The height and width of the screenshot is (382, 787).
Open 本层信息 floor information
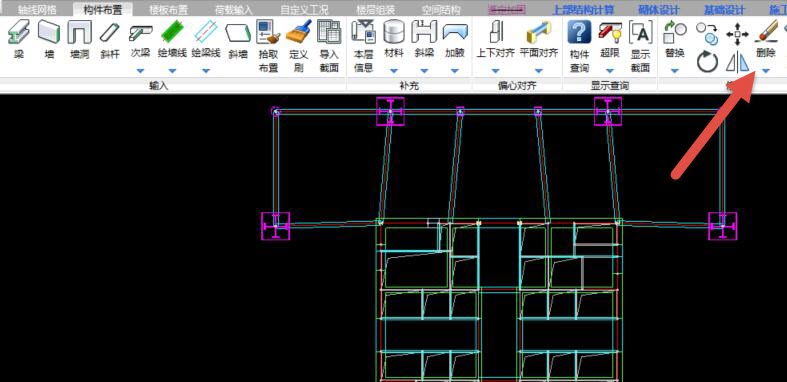[x=363, y=46]
